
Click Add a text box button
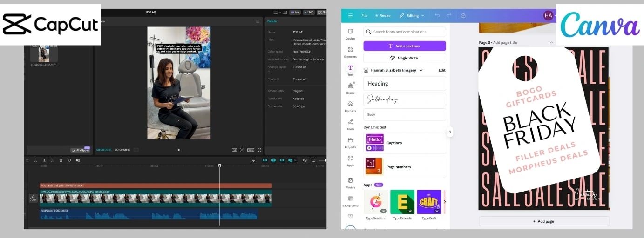pos(405,46)
